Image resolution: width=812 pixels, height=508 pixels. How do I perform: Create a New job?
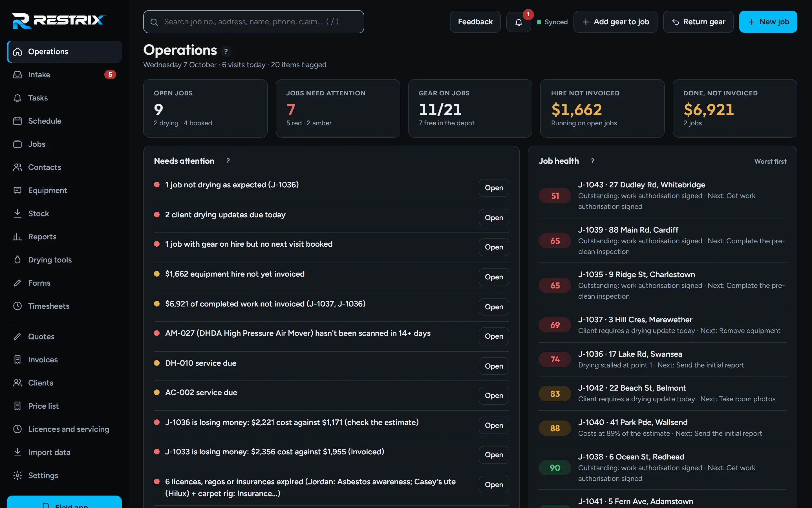point(768,22)
